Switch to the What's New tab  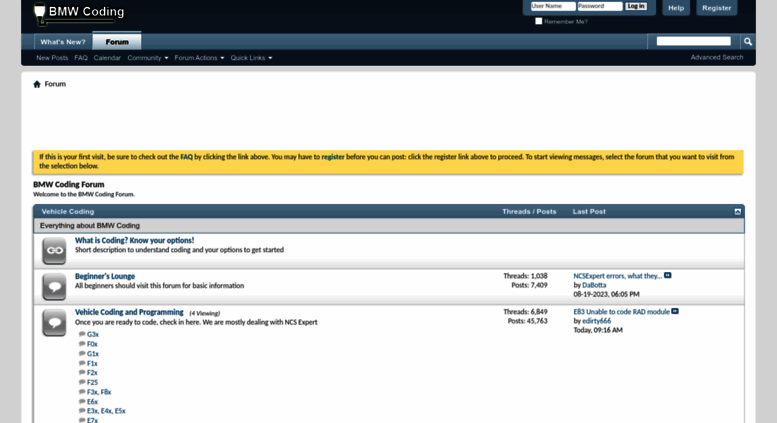click(63, 42)
